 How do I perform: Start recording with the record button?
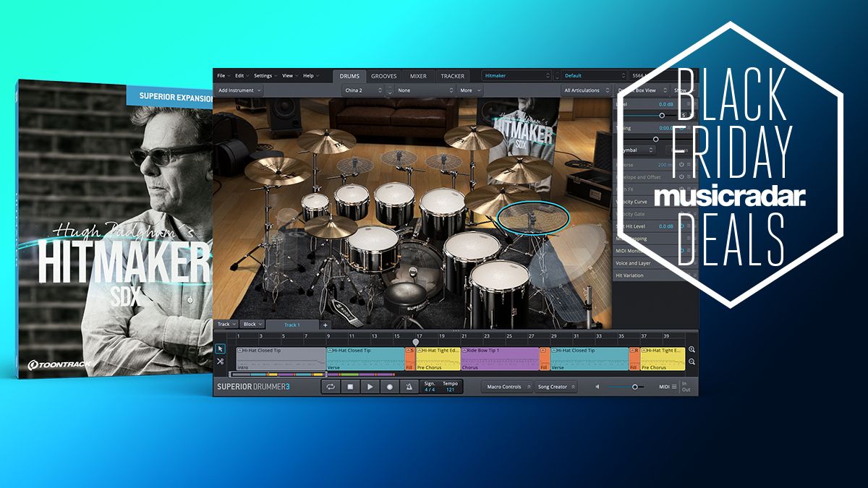(390, 387)
